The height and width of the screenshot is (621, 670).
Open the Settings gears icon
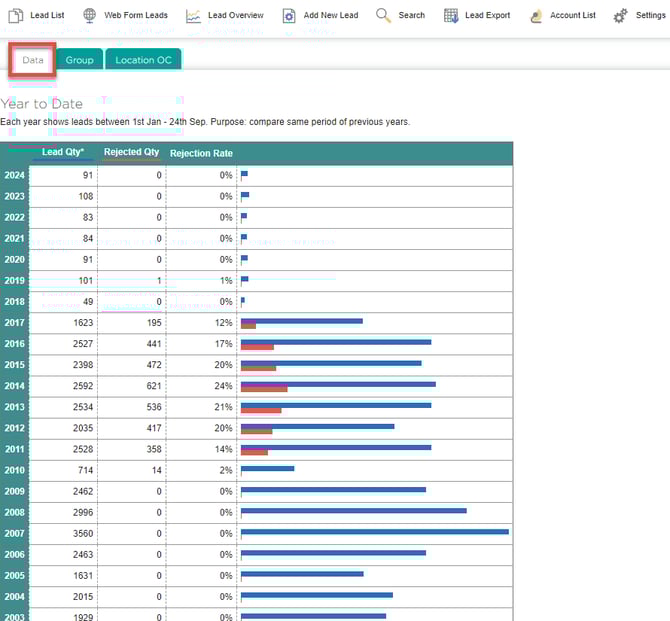[x=620, y=16]
